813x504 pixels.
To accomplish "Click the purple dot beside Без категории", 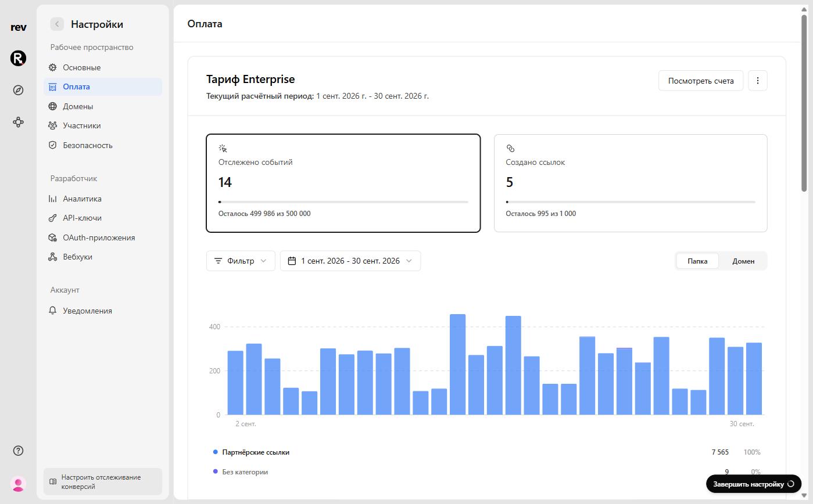I will (216, 471).
